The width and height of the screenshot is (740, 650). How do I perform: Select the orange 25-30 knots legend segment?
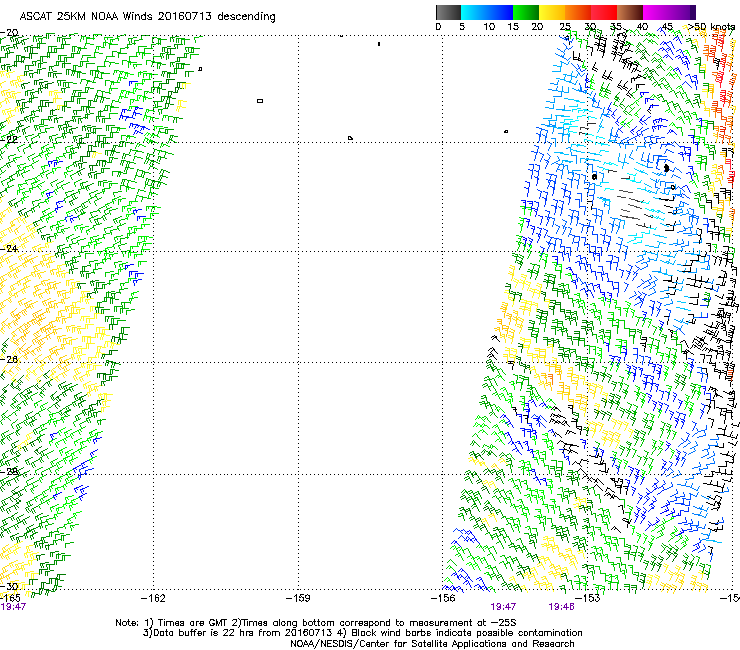pyautogui.click(x=578, y=12)
